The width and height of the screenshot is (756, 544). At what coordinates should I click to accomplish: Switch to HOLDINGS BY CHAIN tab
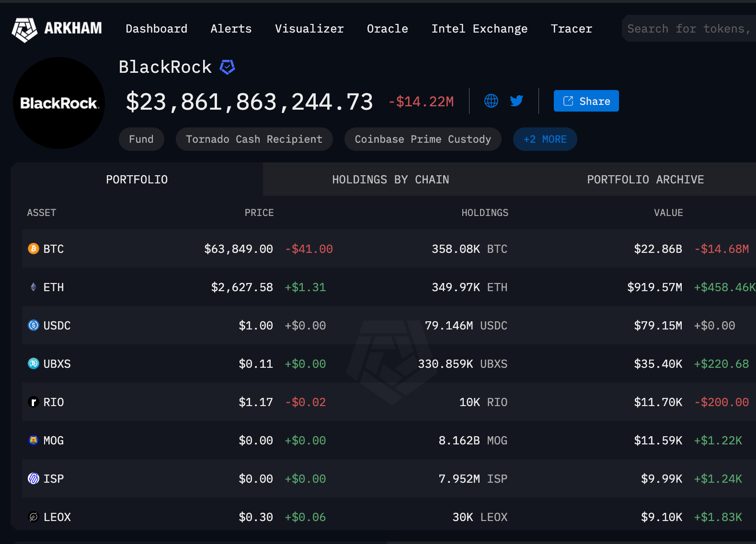(x=390, y=180)
